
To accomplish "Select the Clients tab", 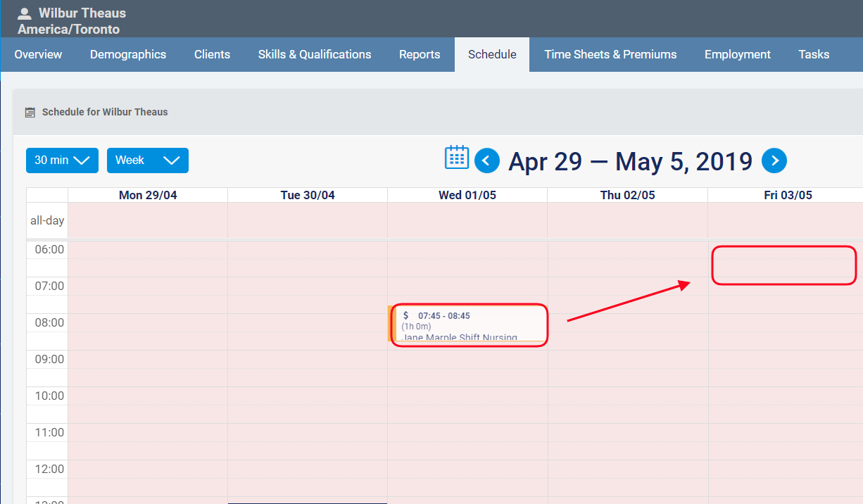I will coord(212,54).
